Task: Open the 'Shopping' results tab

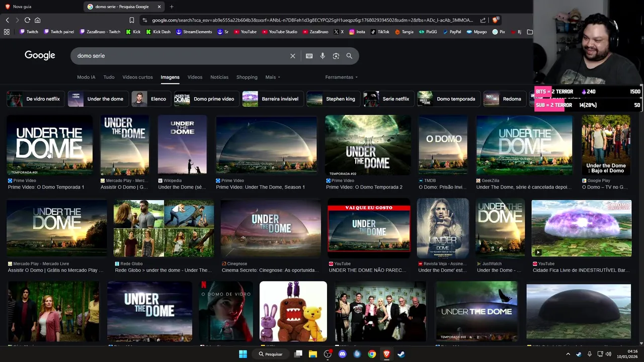Action: (247, 77)
